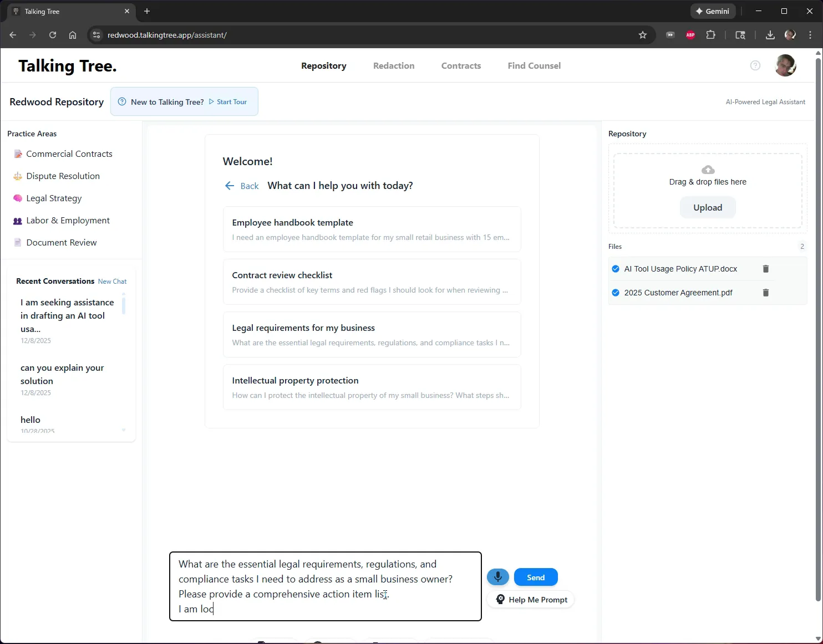Click the Recent Conversations scrollbar

(x=124, y=305)
